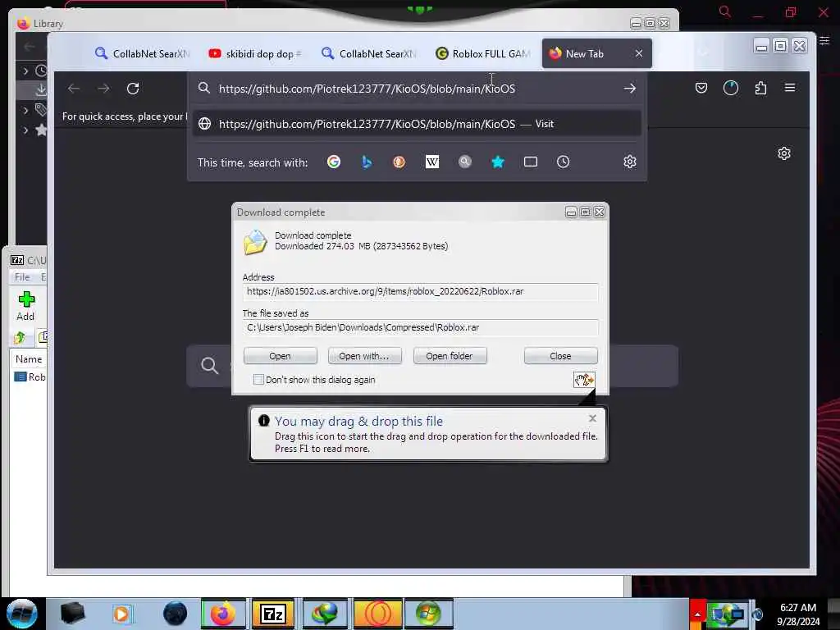Open New Tab page customize gear
Screen dimensions: 840x630
784,153
